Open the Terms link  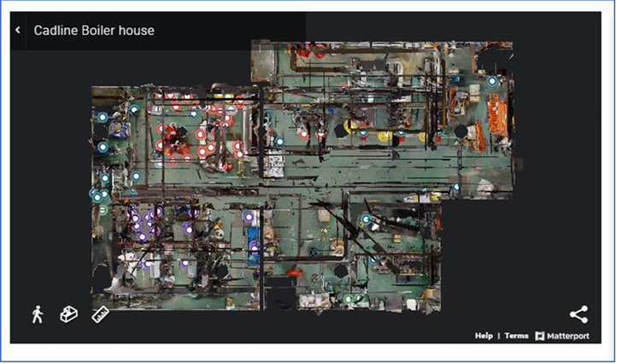pos(516,336)
